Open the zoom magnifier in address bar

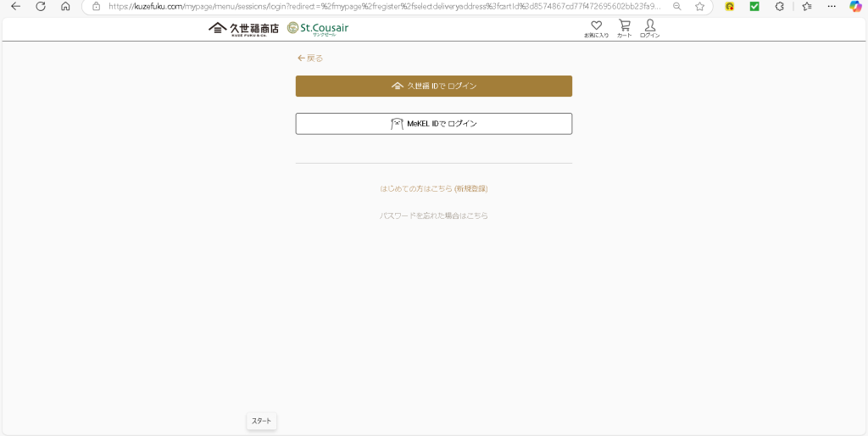click(x=676, y=7)
